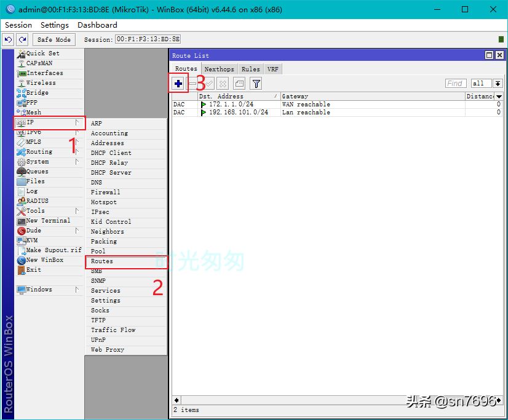This screenshot has width=508, height=420.
Task: Open Bridge from the sidebar
Action: tap(50, 93)
